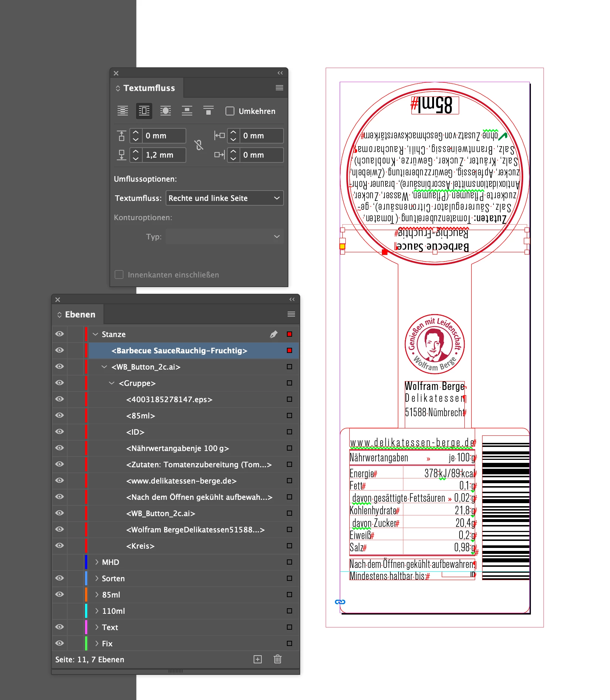Toggle the offset link chain icon
Image resolution: width=610 pixels, height=700 pixels.
199,145
